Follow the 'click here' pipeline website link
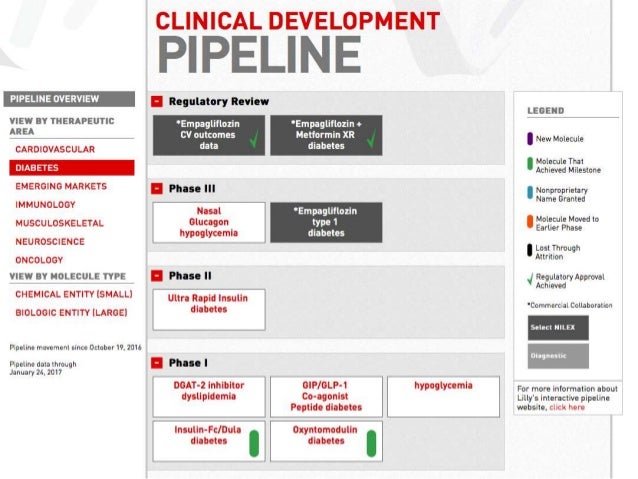This screenshot has width=638, height=479. pos(567,408)
